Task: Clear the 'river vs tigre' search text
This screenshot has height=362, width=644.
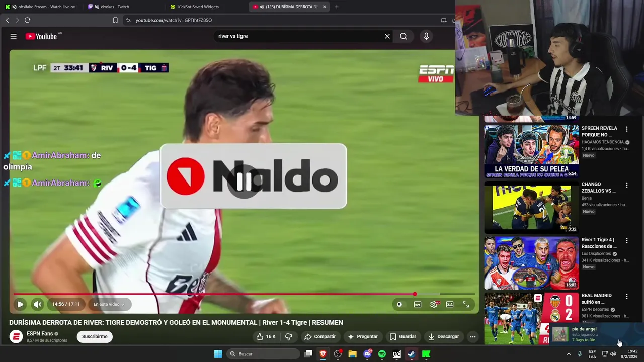Action: point(387,36)
